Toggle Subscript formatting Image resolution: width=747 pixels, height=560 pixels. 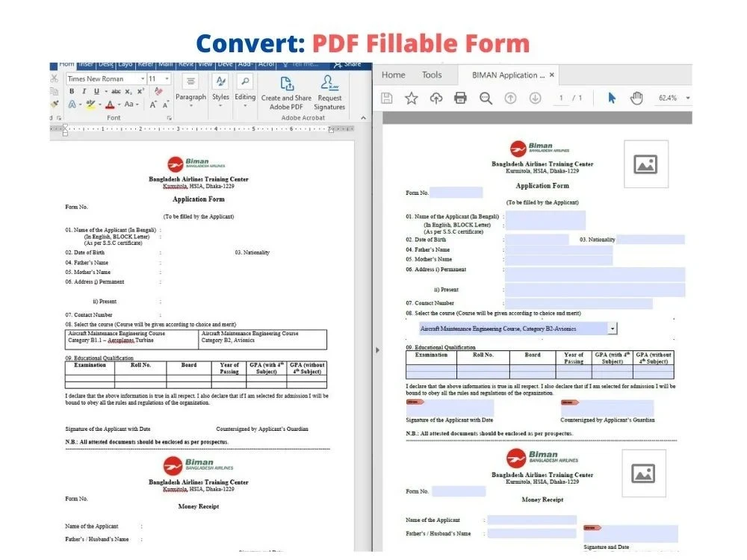[128, 91]
